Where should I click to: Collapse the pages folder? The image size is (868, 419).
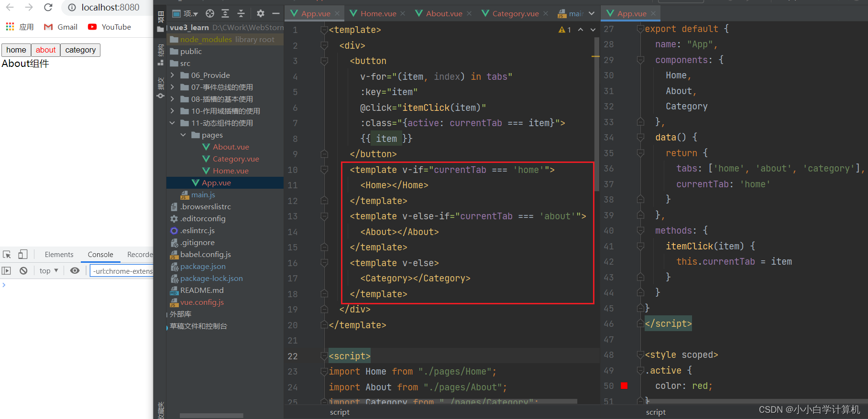[183, 135]
